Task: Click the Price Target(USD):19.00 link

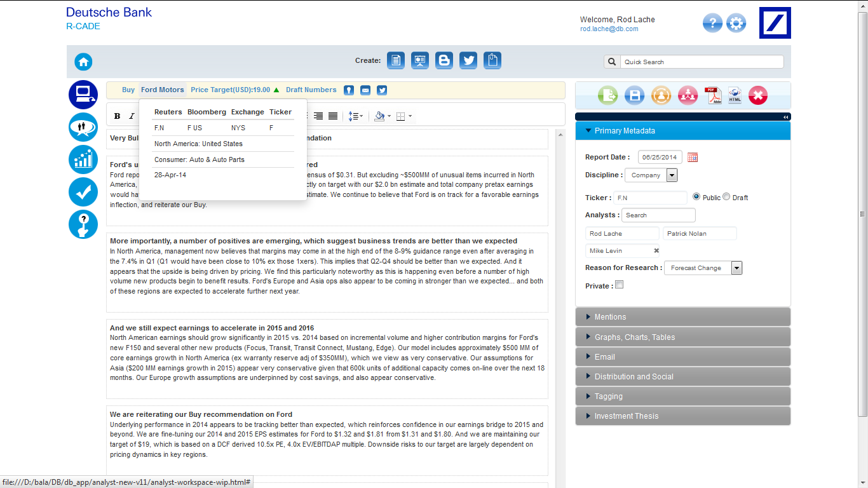Action: pyautogui.click(x=231, y=90)
